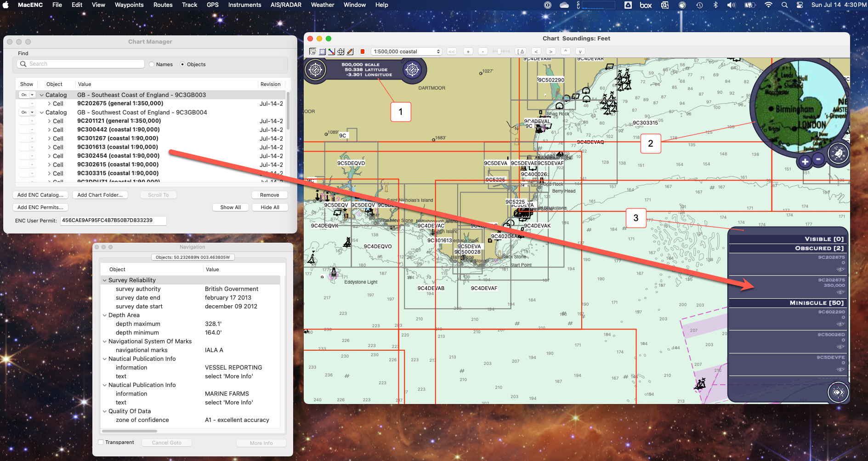Click the England overview map thumbnail
The width and height of the screenshot is (868, 461).
(x=800, y=108)
